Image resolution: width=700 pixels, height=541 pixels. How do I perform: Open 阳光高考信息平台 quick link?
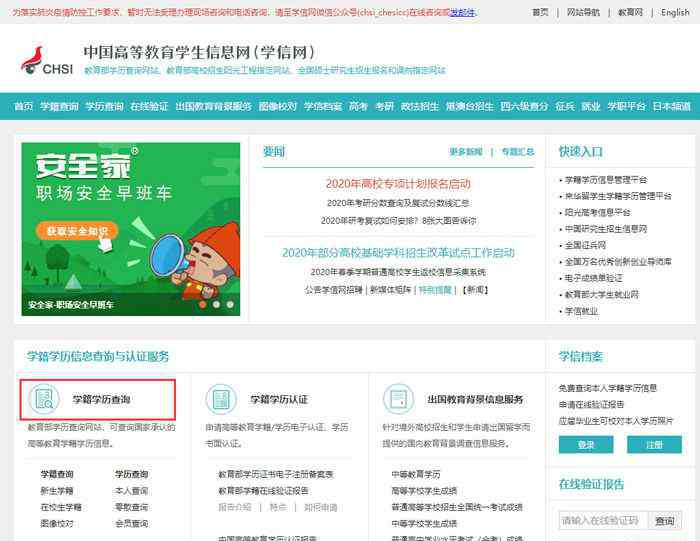(598, 212)
